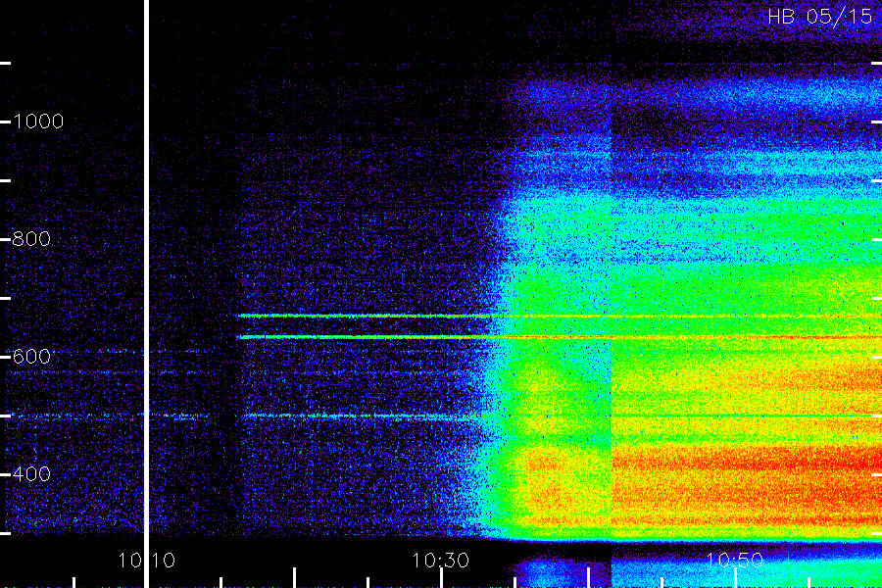Click the 1000 frequency axis label
The height and width of the screenshot is (588, 882).
(x=38, y=122)
